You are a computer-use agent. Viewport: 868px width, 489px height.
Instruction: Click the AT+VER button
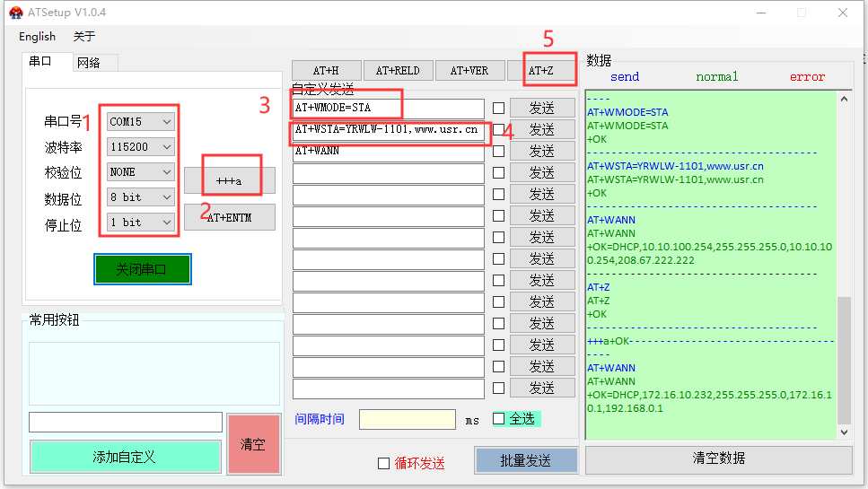pyautogui.click(x=469, y=71)
